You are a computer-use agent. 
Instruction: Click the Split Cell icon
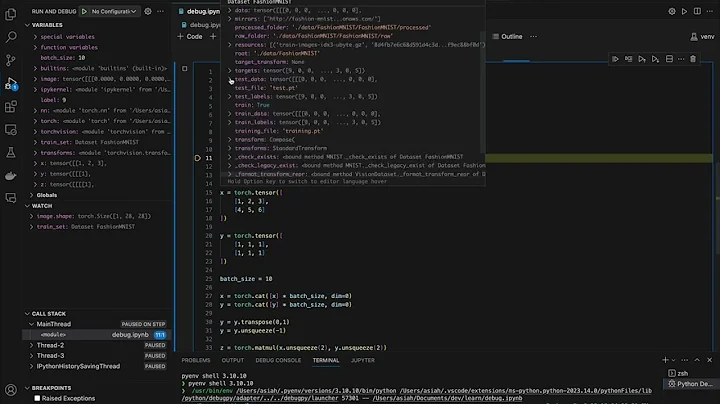[x=669, y=59]
